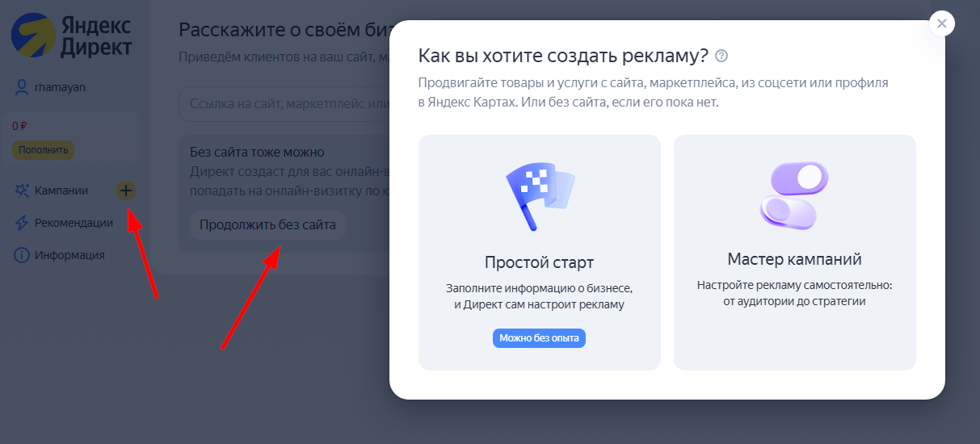Click the Пополнить balance button
Viewport: 980px width, 444px height.
pyautogui.click(x=43, y=150)
